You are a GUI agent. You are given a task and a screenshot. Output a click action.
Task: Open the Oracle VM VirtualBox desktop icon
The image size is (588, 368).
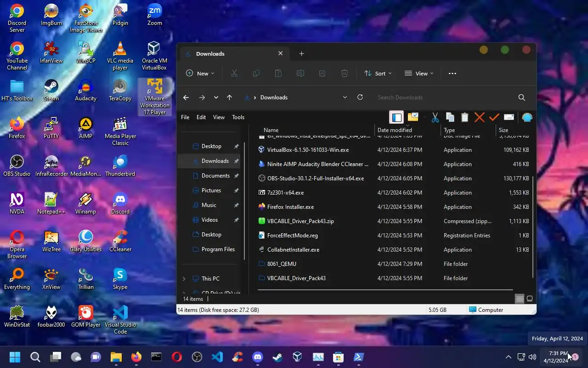click(154, 56)
